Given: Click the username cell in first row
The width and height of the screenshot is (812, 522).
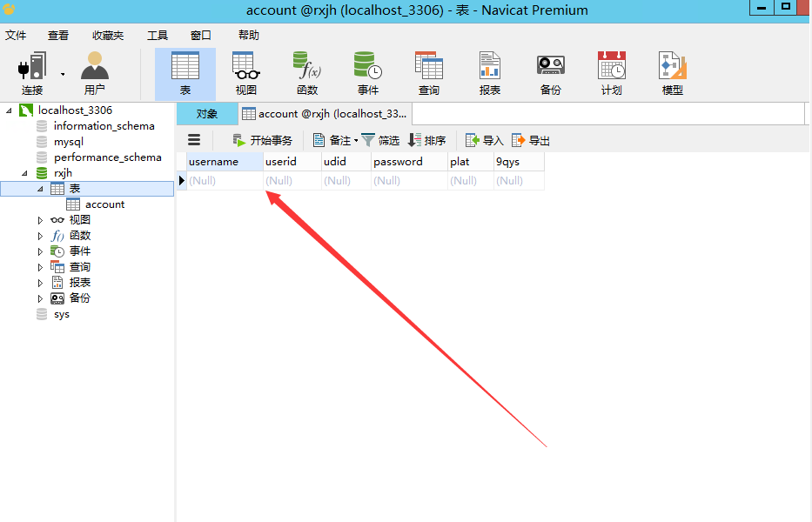Looking at the screenshot, I should pyautogui.click(x=225, y=180).
